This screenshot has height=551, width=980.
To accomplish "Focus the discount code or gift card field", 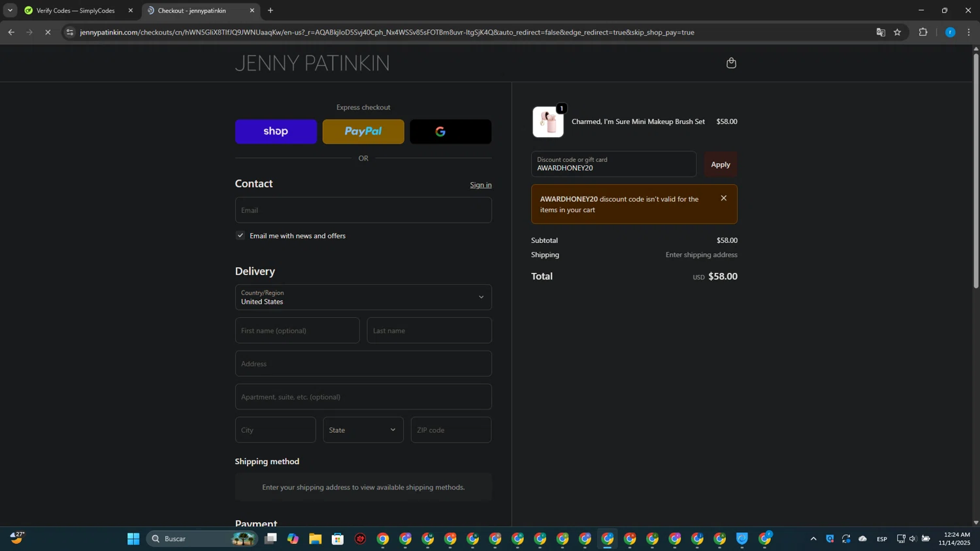I will (613, 165).
